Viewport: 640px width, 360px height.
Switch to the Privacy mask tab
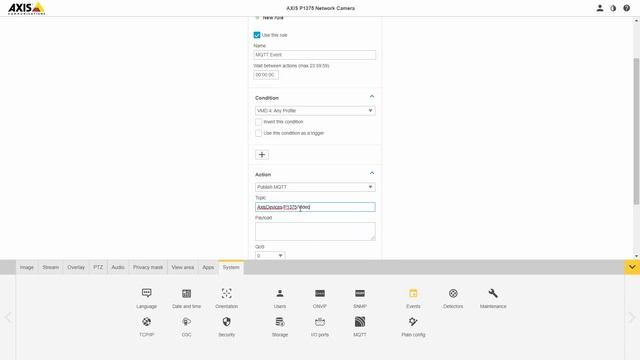click(148, 267)
